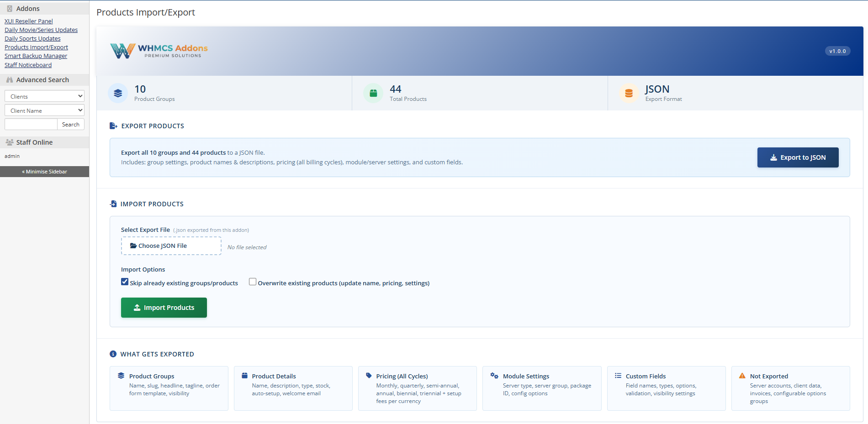Uncheck Skip already existing groups/products
Screen dimensions: 868x424
124,282
